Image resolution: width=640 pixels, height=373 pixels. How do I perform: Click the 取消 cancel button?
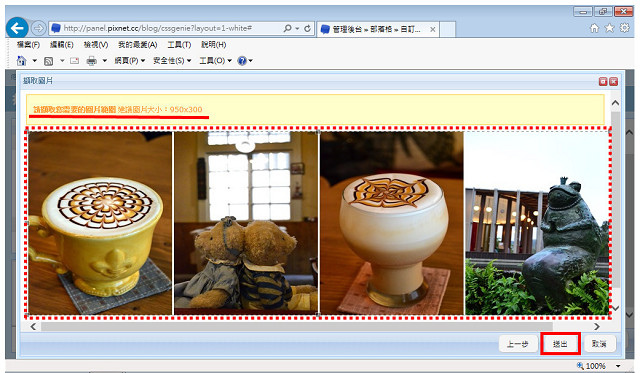tap(599, 344)
